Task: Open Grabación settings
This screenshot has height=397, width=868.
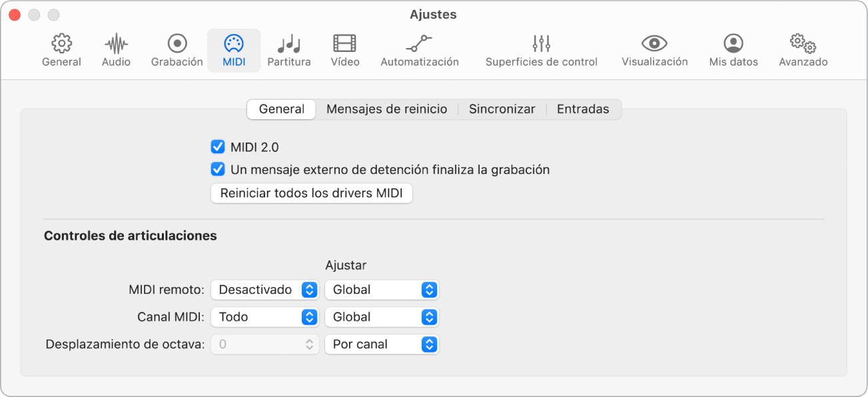Action: pyautogui.click(x=175, y=50)
